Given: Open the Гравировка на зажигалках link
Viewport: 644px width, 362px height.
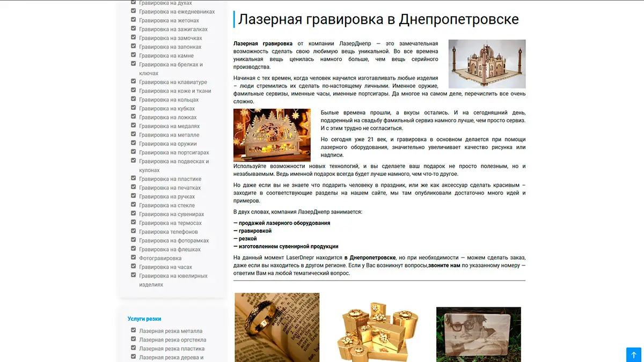Looking at the screenshot, I should (173, 29).
